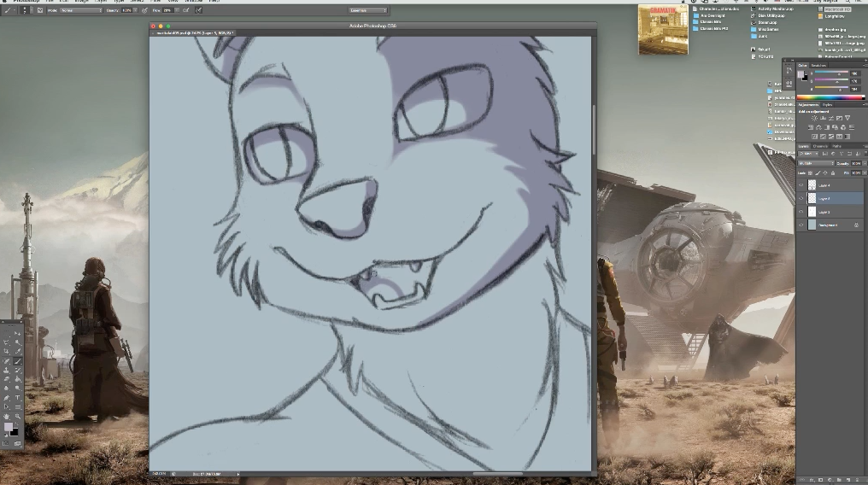Add a Curves adjustment
The height and width of the screenshot is (485, 868).
tap(831, 119)
